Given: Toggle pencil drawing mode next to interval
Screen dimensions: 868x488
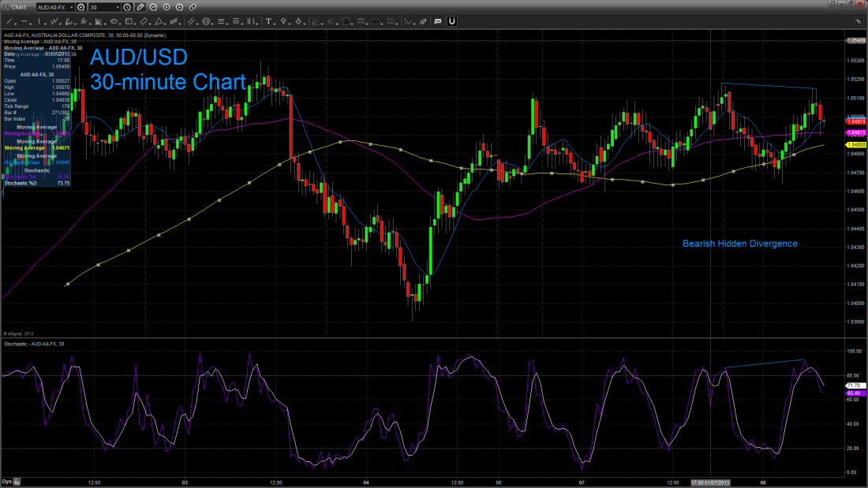Looking at the screenshot, I should coord(139,7).
